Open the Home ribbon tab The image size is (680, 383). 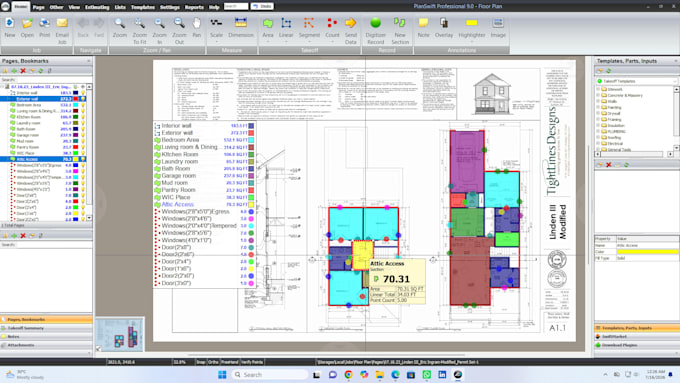coord(20,7)
